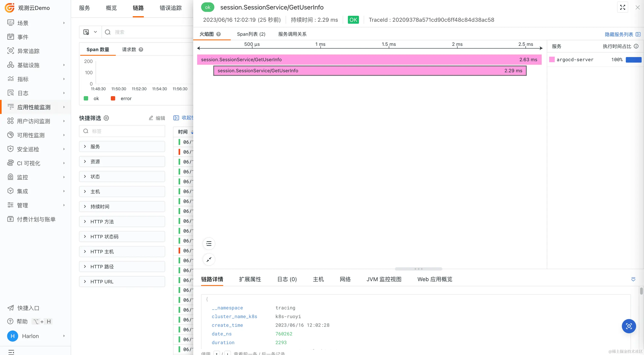Screen dimensions: 644x355
Task: Switch to the Span列表 (2) tab
Action: tap(251, 34)
